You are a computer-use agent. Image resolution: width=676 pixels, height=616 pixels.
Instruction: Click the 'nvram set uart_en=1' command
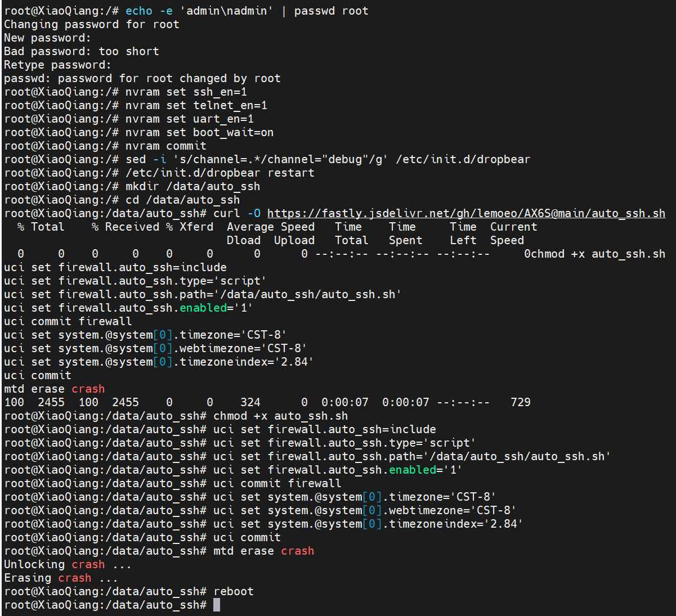[x=189, y=119]
